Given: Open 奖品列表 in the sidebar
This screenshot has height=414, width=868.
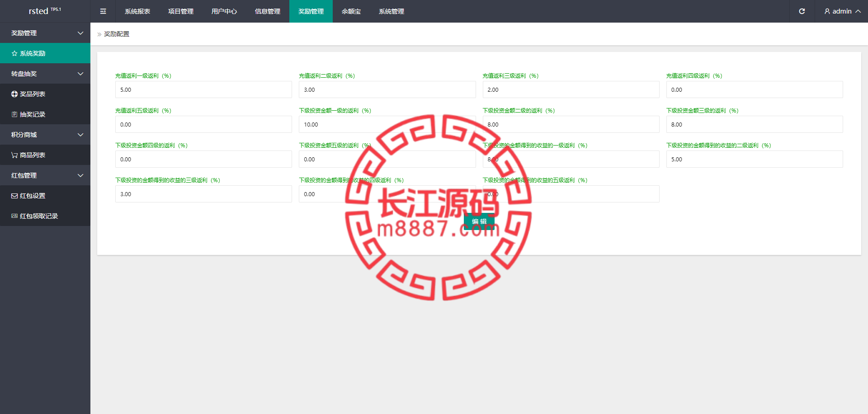Looking at the screenshot, I should pyautogui.click(x=45, y=94).
